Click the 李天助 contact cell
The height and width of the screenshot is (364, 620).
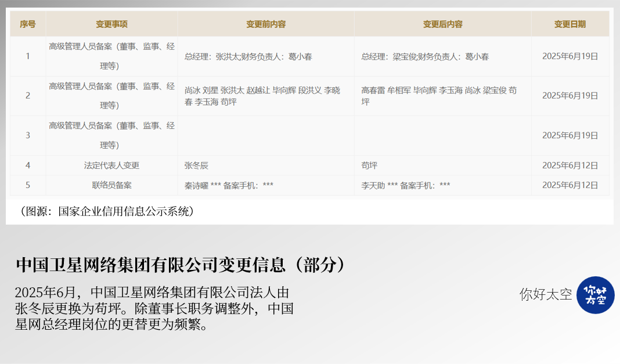443,185
